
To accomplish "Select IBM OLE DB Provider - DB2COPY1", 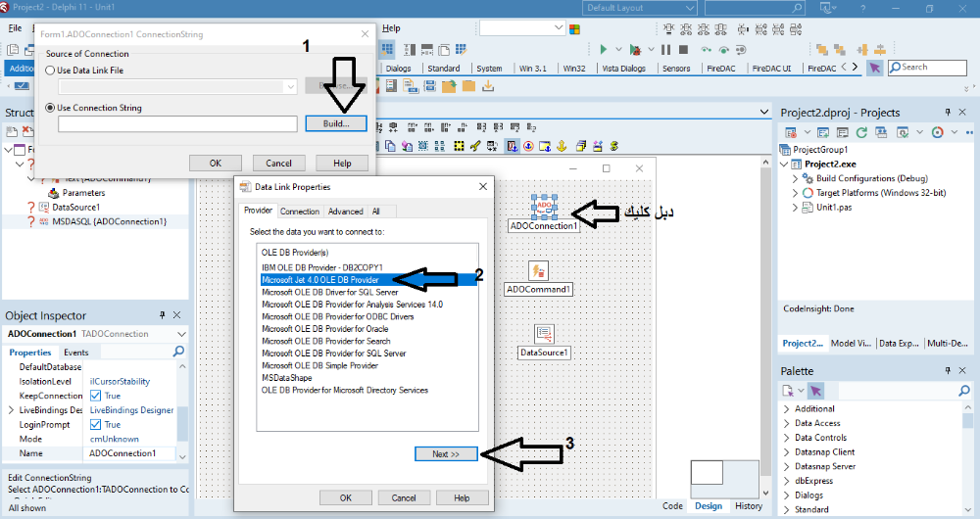I will coord(321,267).
